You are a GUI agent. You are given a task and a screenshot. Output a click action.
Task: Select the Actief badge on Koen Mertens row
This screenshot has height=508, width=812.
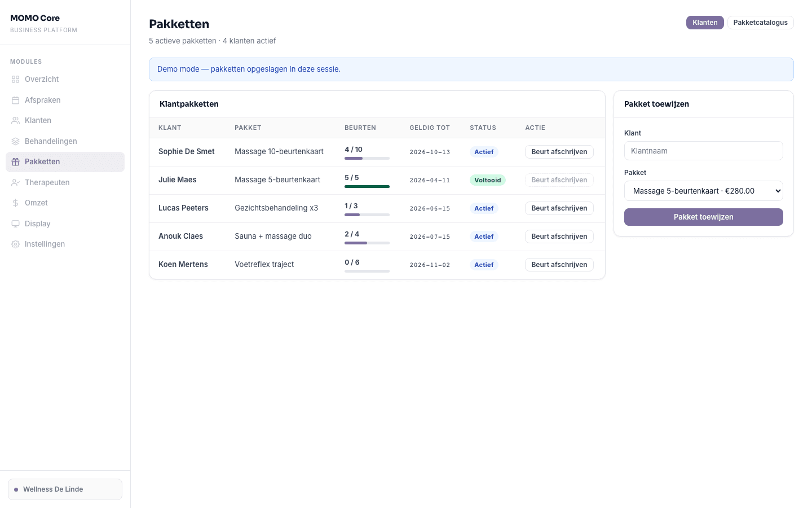(484, 265)
